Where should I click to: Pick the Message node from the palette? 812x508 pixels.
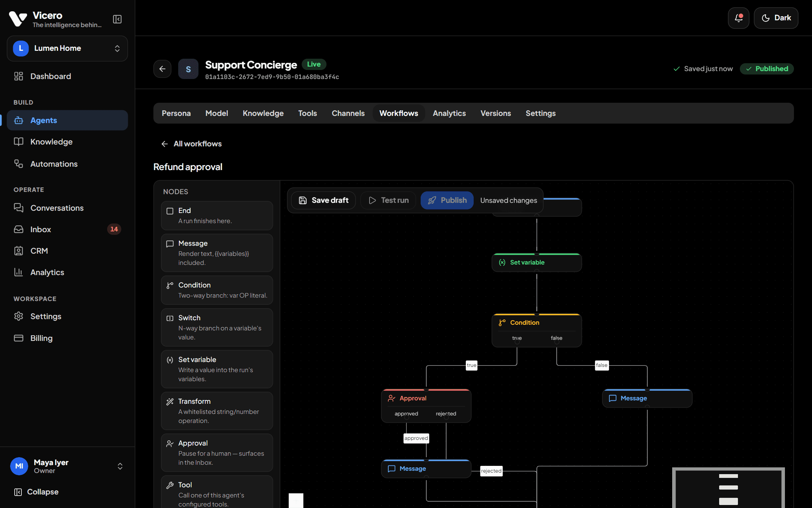click(x=217, y=253)
